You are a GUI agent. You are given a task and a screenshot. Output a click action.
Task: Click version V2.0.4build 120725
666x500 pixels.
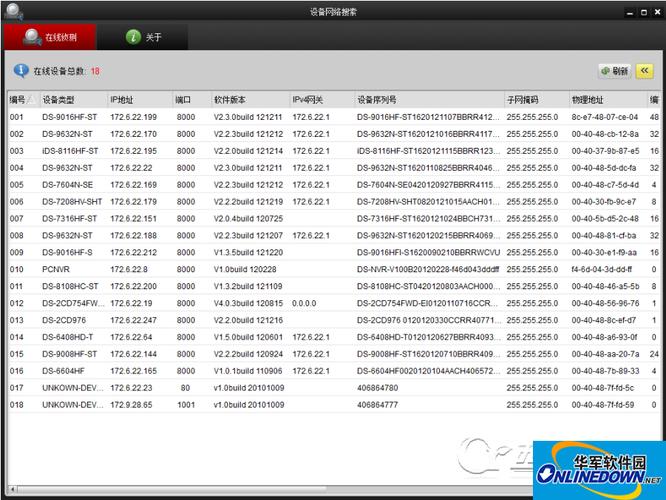[248, 218]
